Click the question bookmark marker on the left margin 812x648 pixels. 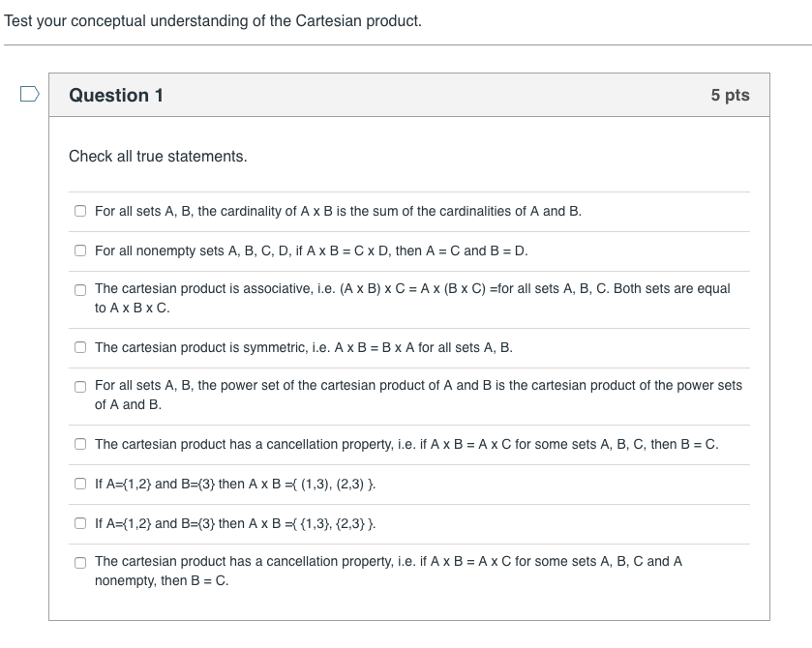(x=30, y=92)
